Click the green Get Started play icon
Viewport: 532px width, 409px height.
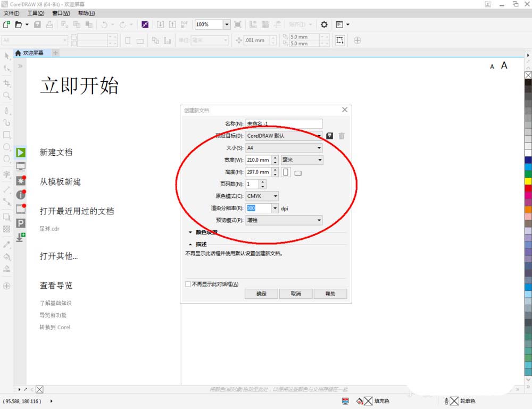point(21,153)
